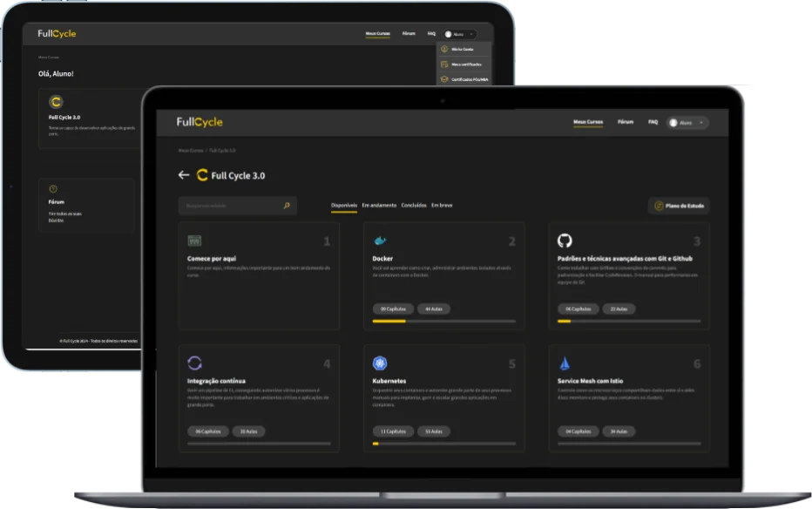Click the back arrow beside Full Cycle 3.0
Viewport: 812px width, 509px height.
click(x=183, y=175)
